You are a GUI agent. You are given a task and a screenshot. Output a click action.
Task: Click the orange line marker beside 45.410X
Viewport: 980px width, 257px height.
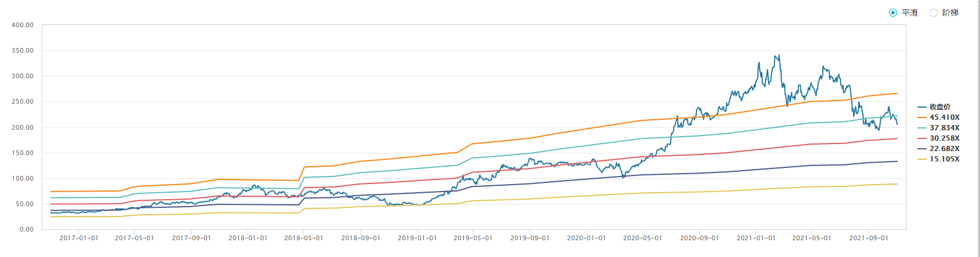point(922,118)
